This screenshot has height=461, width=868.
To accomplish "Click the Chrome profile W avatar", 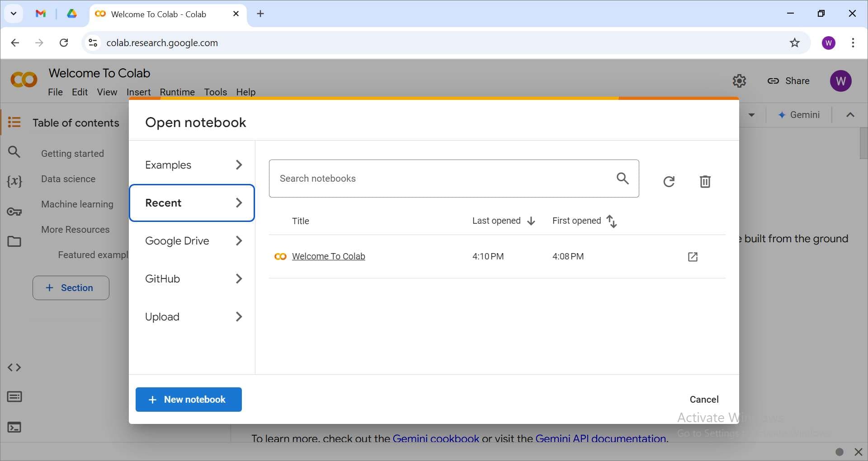I will pos(828,42).
